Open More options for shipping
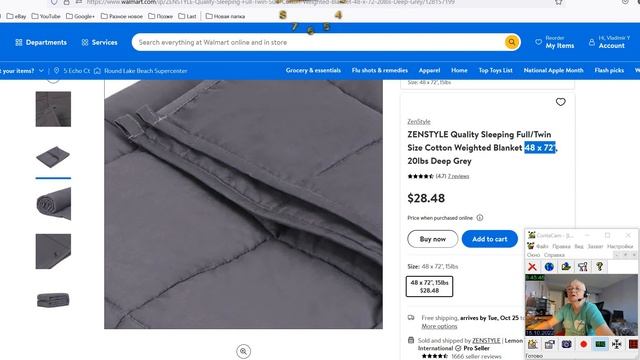Image resolution: width=640 pixels, height=360 pixels. (439, 326)
